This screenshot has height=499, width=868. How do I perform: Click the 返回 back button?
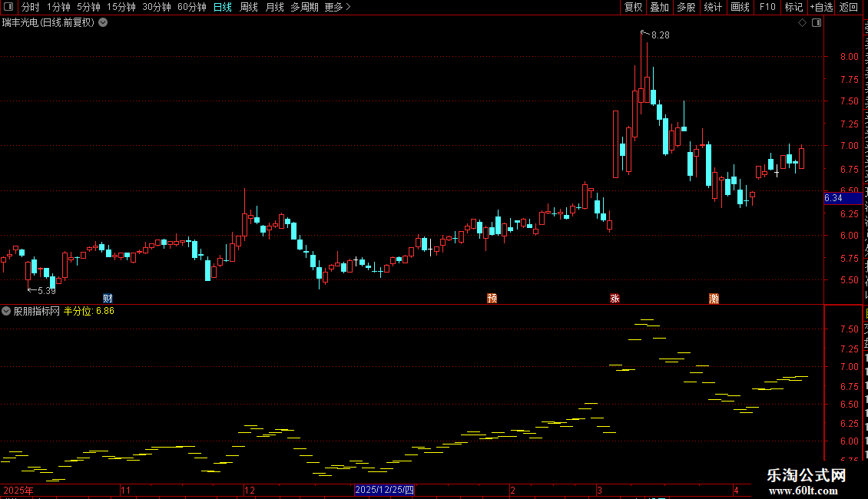tap(849, 7)
